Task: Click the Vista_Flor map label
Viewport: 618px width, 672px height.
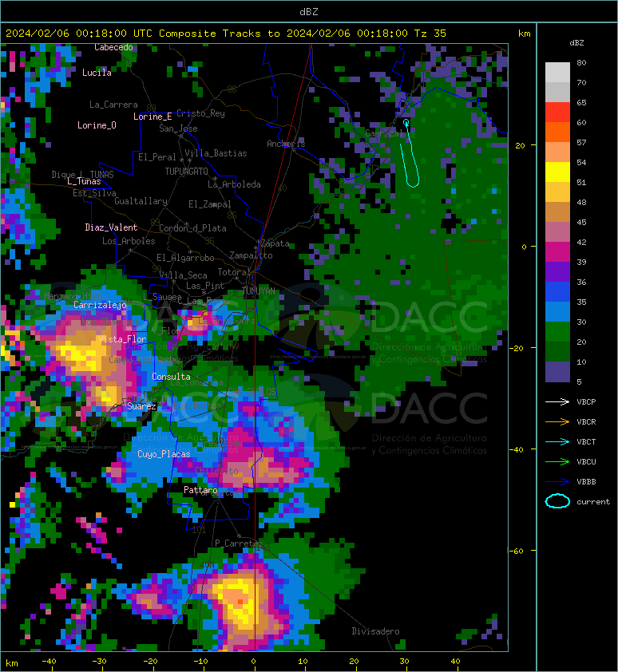Action: (x=122, y=339)
